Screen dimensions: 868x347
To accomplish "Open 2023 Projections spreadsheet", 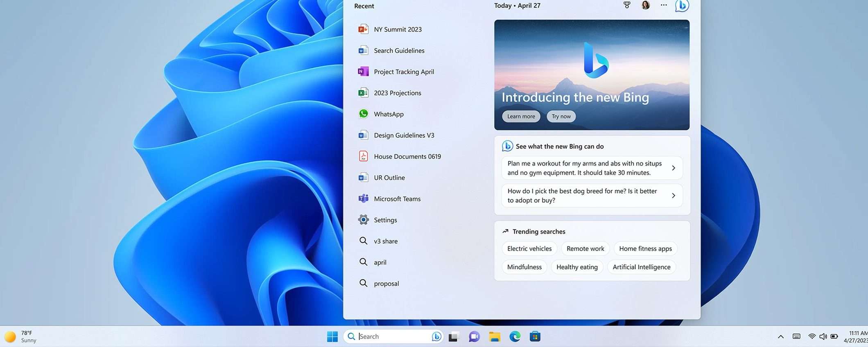I will 397,93.
